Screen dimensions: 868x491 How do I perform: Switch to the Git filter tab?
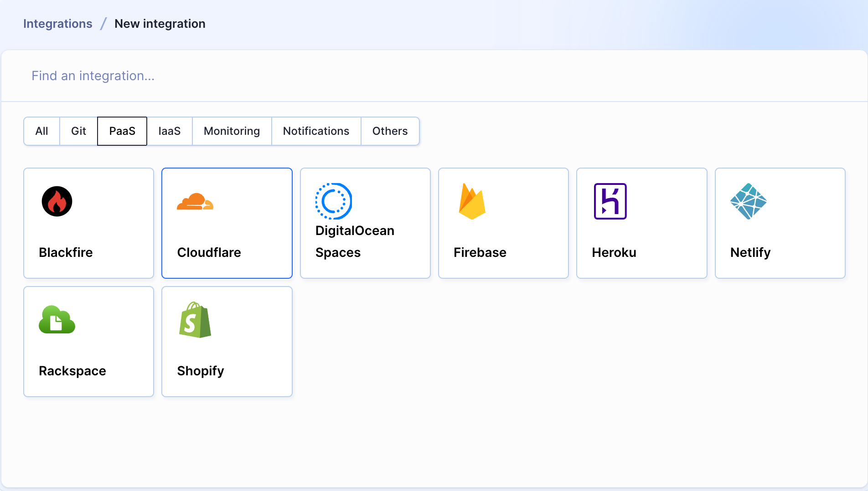coord(78,131)
